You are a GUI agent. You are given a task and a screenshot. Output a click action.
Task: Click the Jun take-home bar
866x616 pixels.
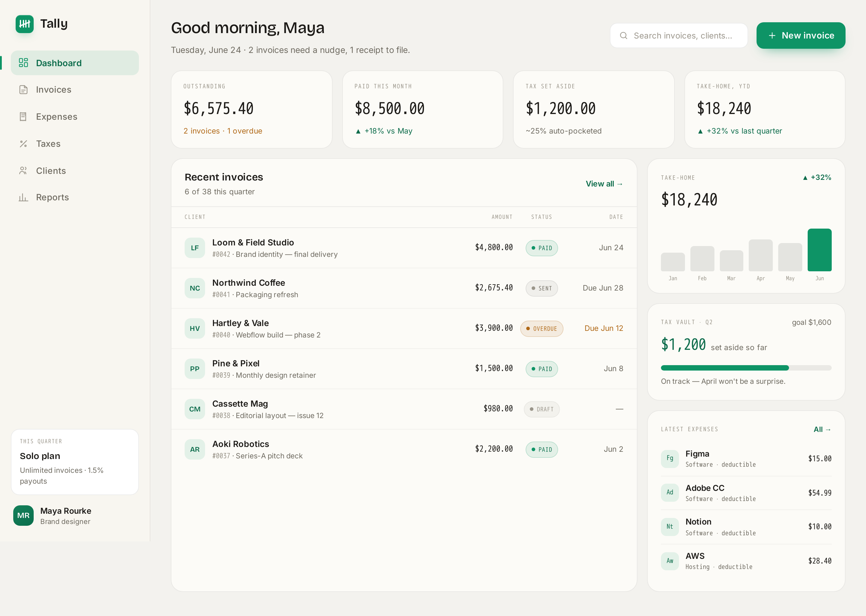pyautogui.click(x=820, y=250)
